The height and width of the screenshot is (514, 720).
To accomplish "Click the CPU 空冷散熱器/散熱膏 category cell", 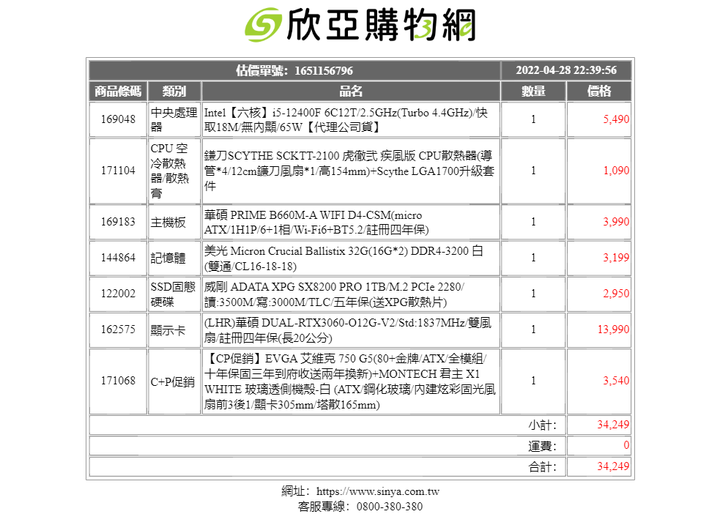I will pos(174,171).
